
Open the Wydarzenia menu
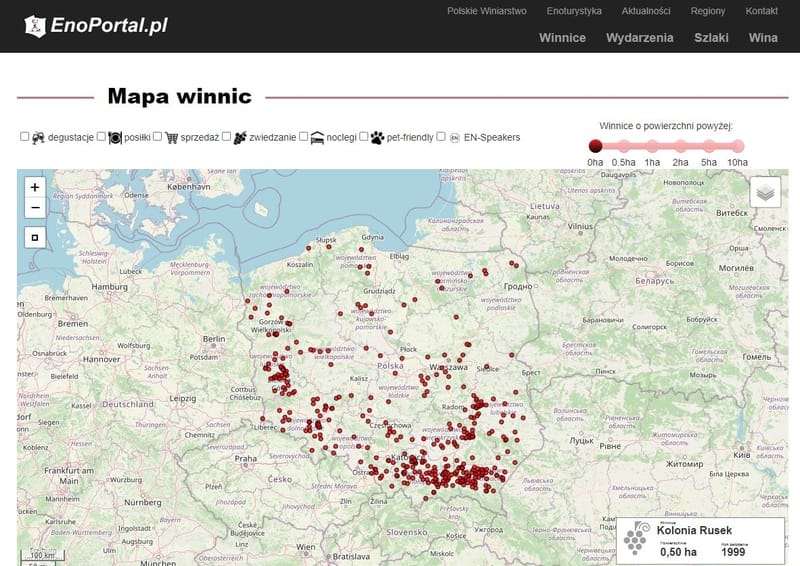[x=640, y=38]
